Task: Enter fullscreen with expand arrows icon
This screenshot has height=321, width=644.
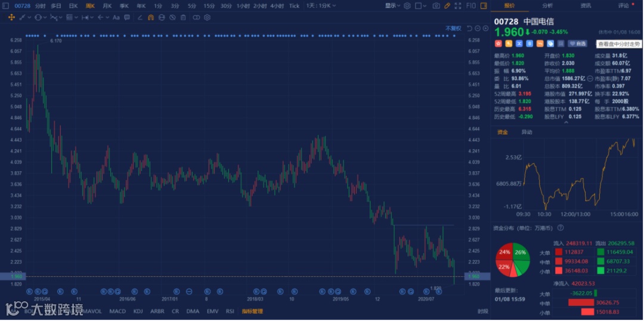Action: pos(458,6)
